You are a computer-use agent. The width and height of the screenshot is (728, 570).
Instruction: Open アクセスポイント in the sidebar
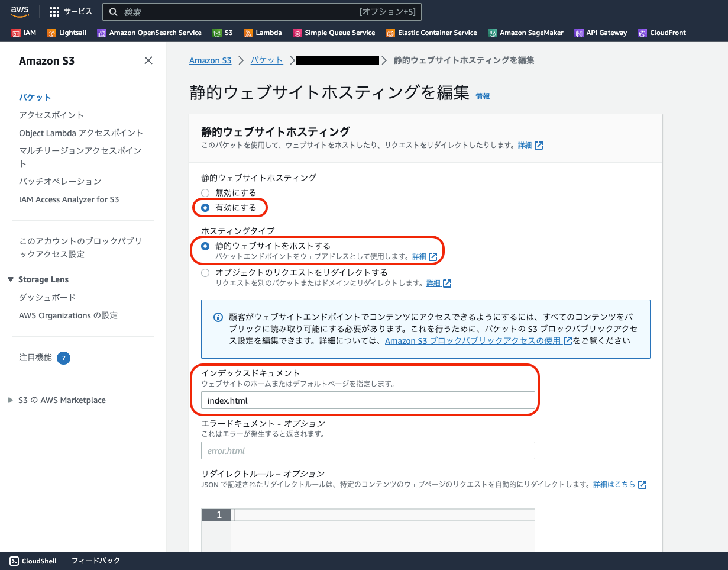pyautogui.click(x=51, y=115)
